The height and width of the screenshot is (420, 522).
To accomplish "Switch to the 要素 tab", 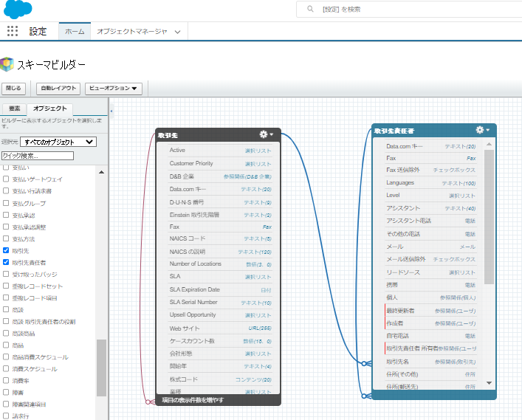I will 14,109.
